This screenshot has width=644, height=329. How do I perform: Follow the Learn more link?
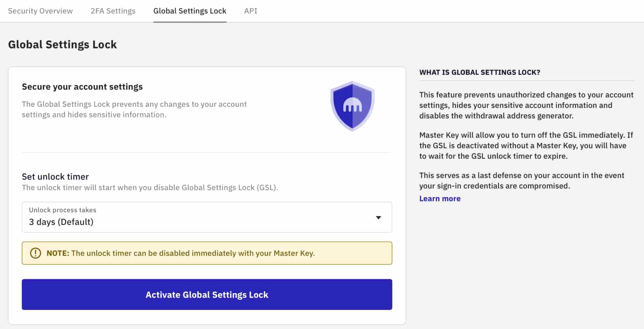(440, 199)
